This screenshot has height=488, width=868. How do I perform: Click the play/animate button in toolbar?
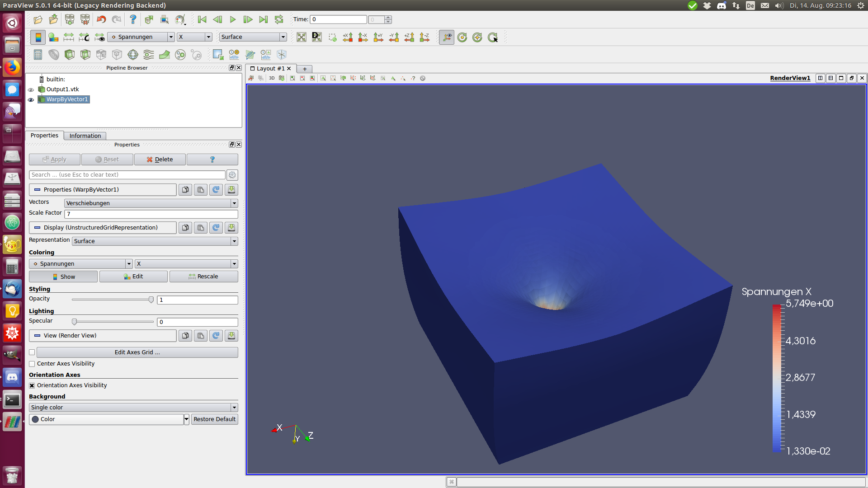233,19
